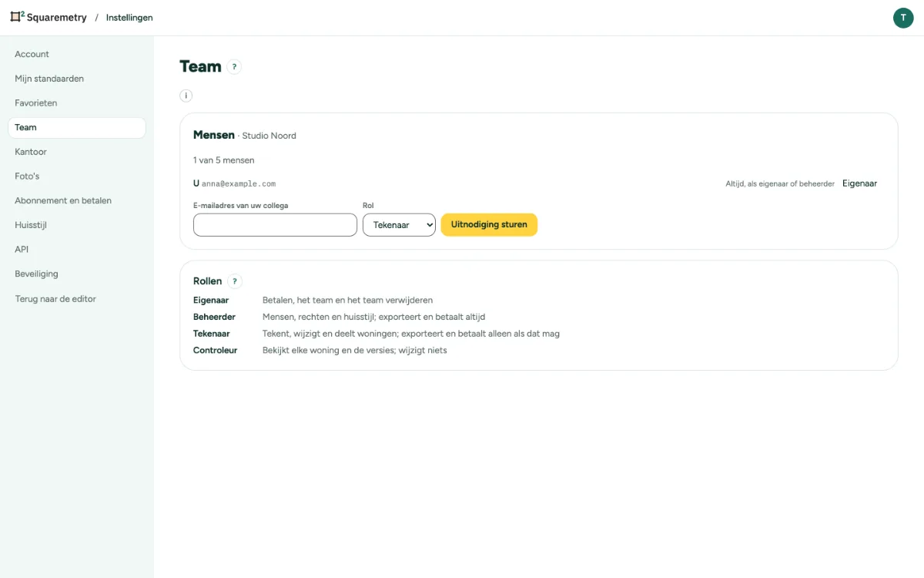Image resolution: width=924 pixels, height=578 pixels.
Task: Click the Uitnodiging sturen button
Action: tap(489, 225)
